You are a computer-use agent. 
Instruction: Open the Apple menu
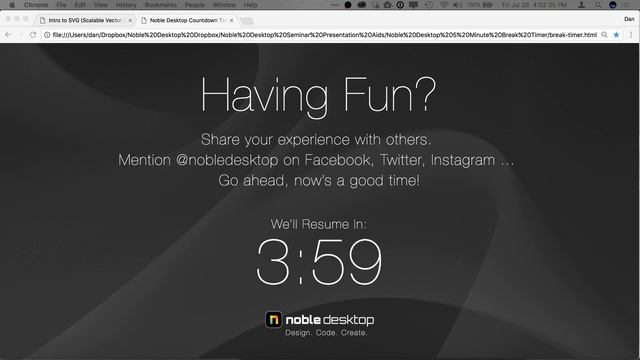click(12, 5)
